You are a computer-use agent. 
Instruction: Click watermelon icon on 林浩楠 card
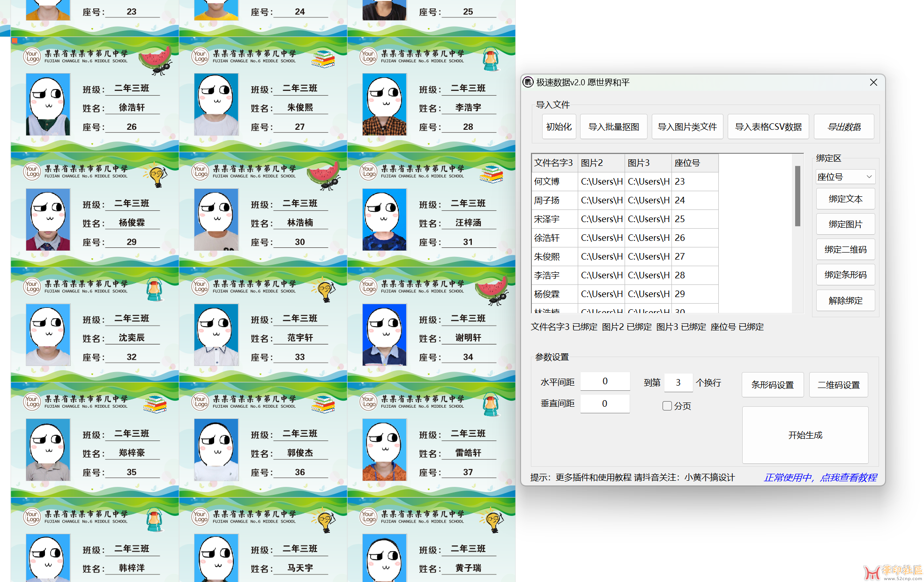[x=324, y=177]
